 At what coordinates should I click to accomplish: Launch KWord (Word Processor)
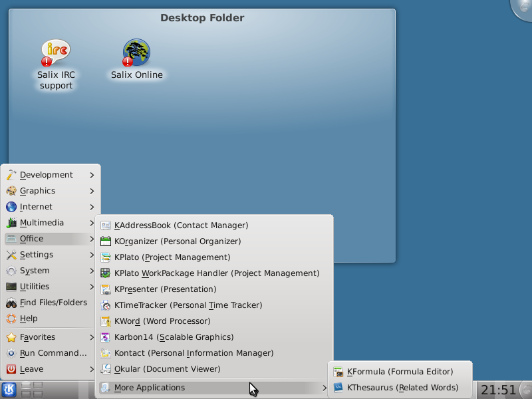click(214, 321)
